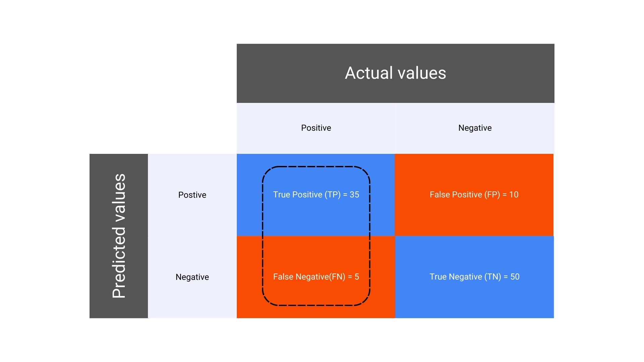Click the False Negative (FN) cell
This screenshot has height=362, width=644.
tap(315, 277)
